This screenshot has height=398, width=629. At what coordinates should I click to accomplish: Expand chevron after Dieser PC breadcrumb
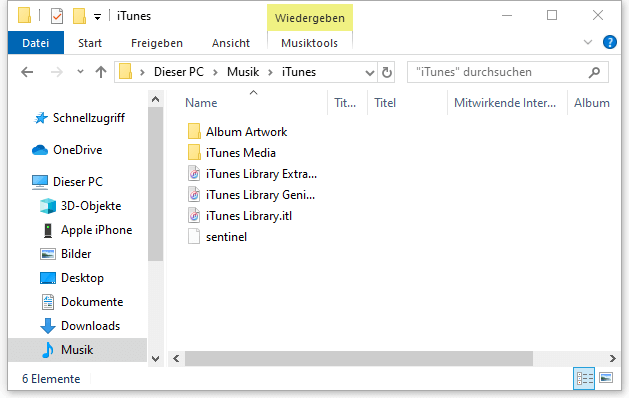tap(215, 73)
